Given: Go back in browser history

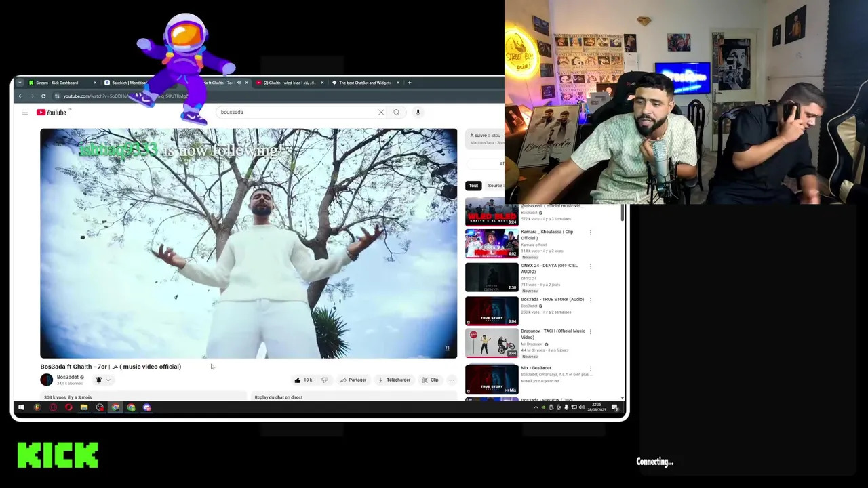Looking at the screenshot, I should pyautogui.click(x=20, y=96).
